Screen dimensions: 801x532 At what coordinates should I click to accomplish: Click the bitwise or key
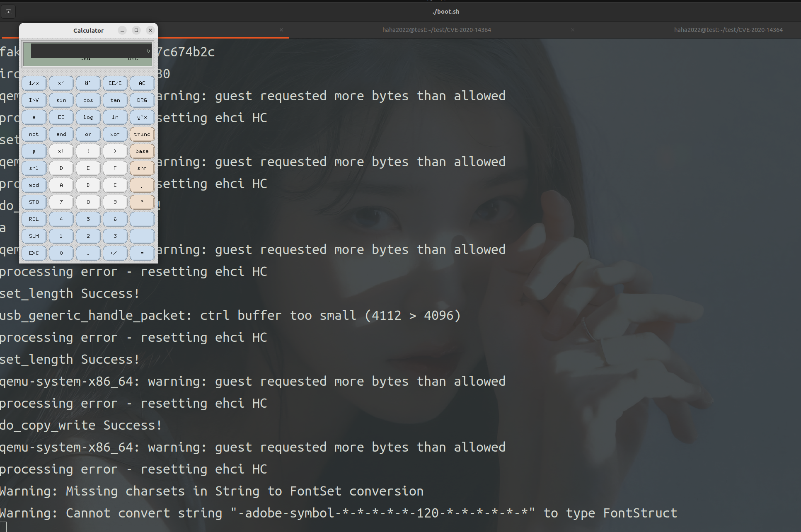(x=88, y=134)
